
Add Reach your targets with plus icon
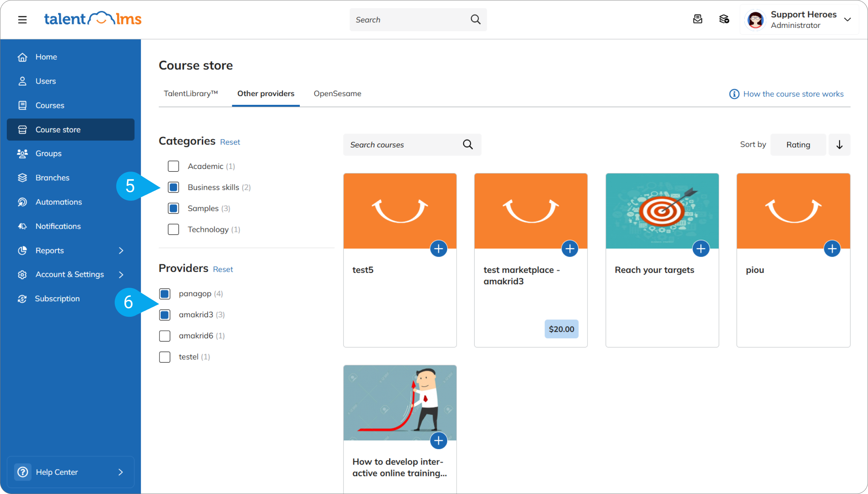pyautogui.click(x=701, y=249)
